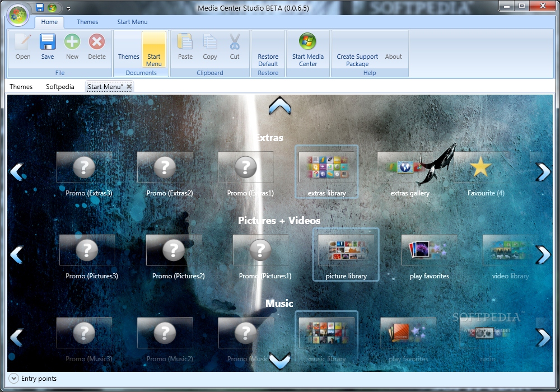This screenshot has width=560, height=392.
Task: Select the Promo (Pictures3) tile
Action: click(x=87, y=257)
